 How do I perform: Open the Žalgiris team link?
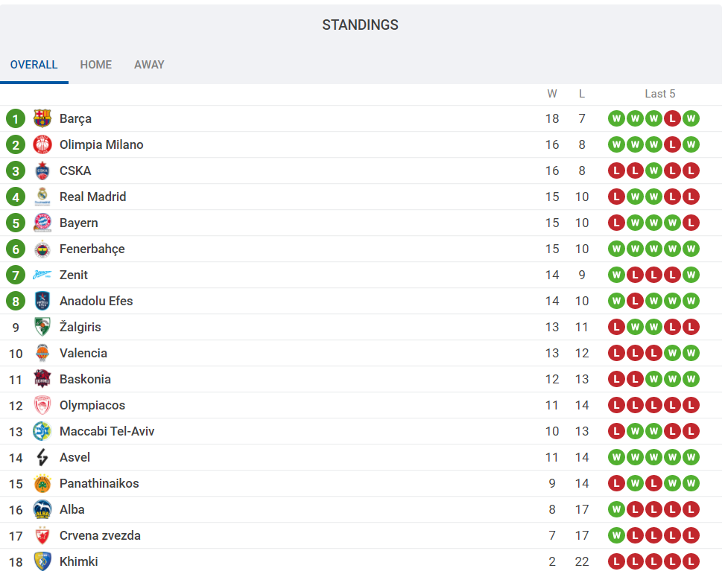[80, 327]
